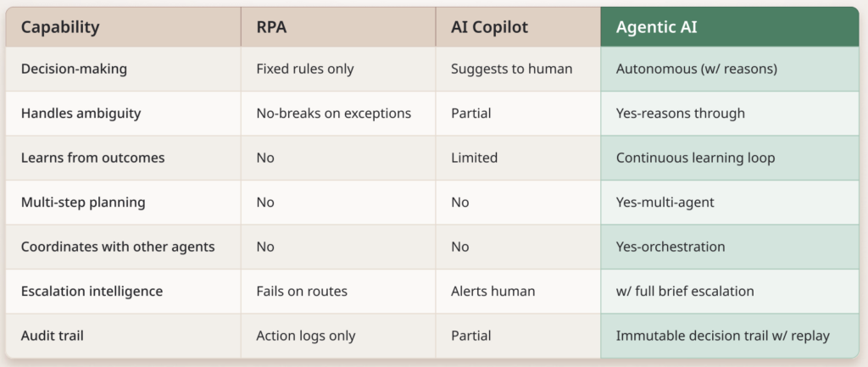
Task: Select the Yes-orchestration cell
Action: click(670, 247)
